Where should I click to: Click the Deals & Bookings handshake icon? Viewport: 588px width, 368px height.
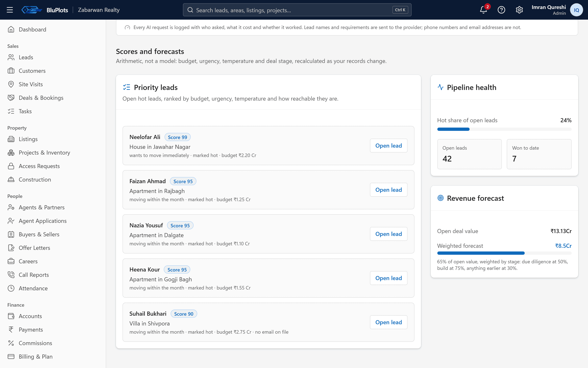pyautogui.click(x=11, y=98)
